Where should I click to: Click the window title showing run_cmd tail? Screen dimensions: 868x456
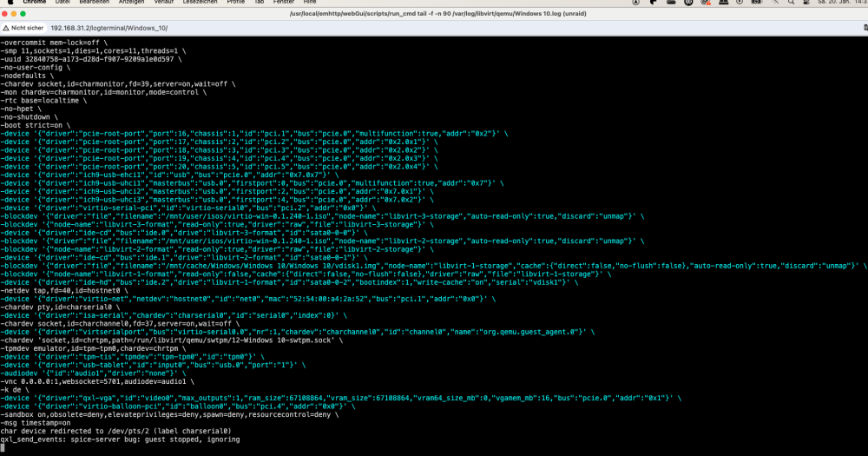point(437,14)
